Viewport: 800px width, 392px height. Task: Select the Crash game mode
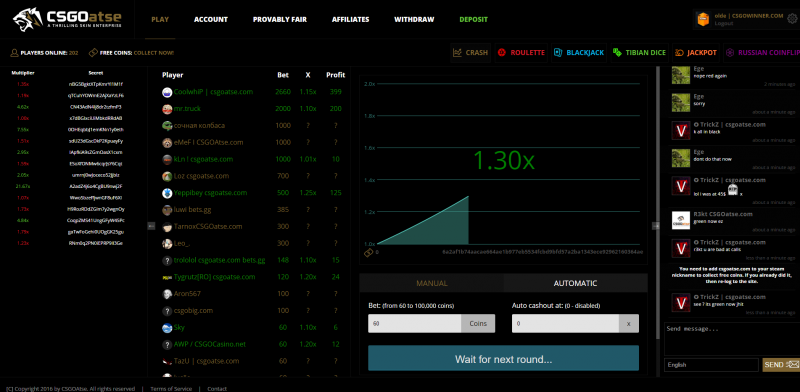pos(470,53)
